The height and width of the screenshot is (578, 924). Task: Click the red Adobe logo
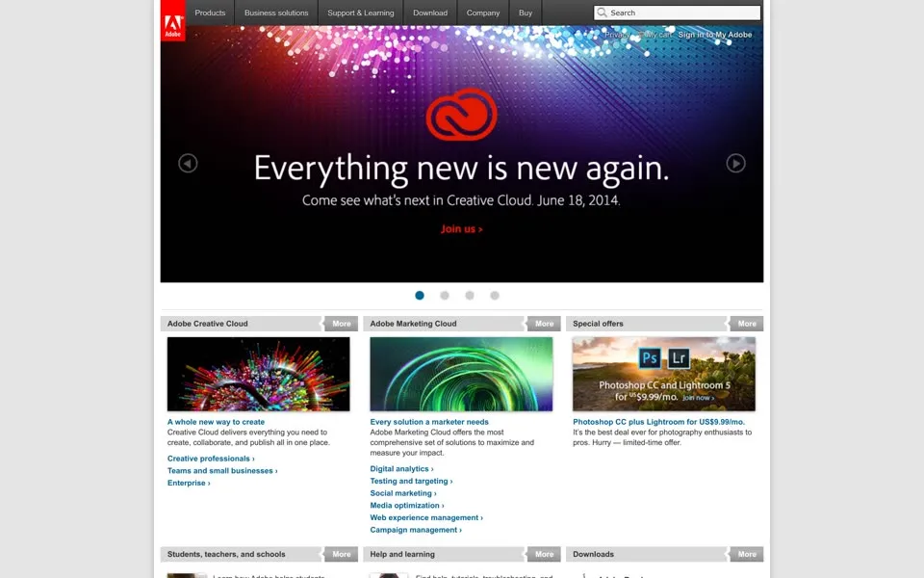pyautogui.click(x=172, y=20)
